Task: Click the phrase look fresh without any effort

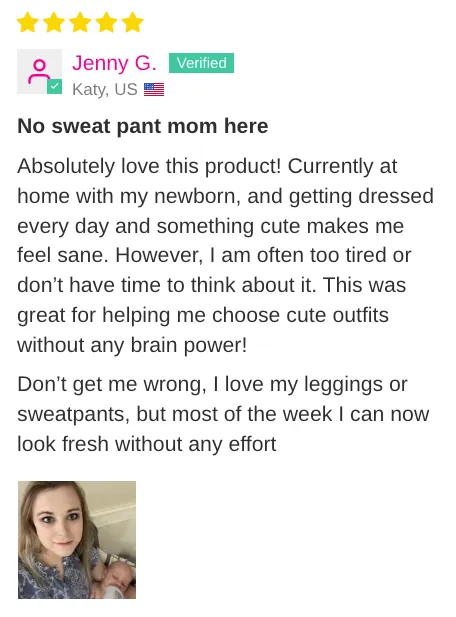Action: click(x=147, y=444)
